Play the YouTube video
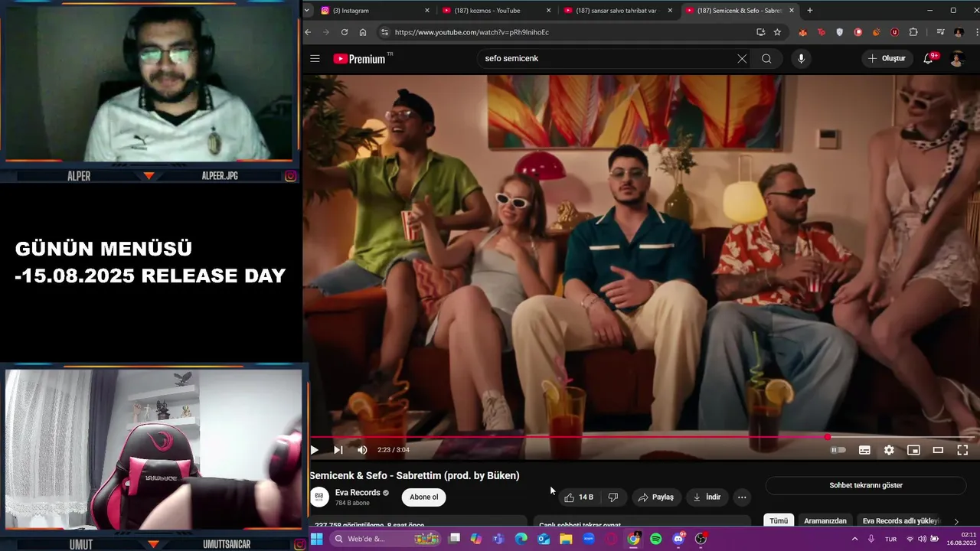 tap(314, 450)
